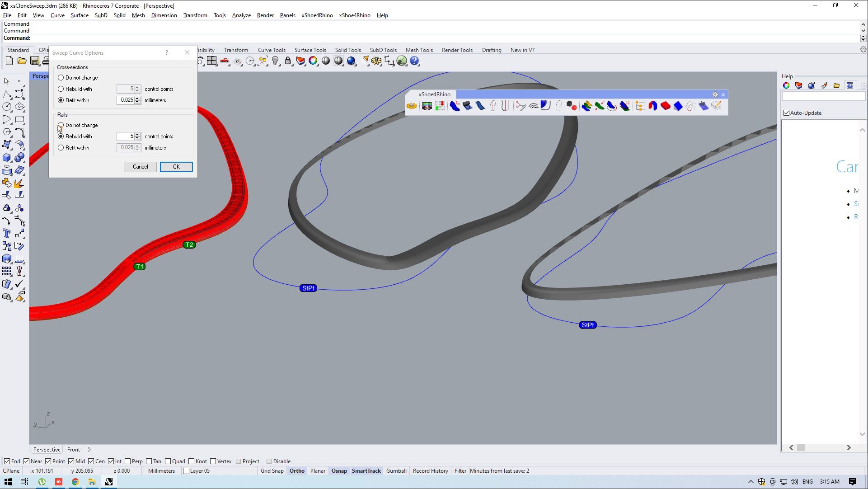Select Cross-sections 'Do not change' radio
Image resolution: width=868 pixels, height=489 pixels.
tap(61, 78)
